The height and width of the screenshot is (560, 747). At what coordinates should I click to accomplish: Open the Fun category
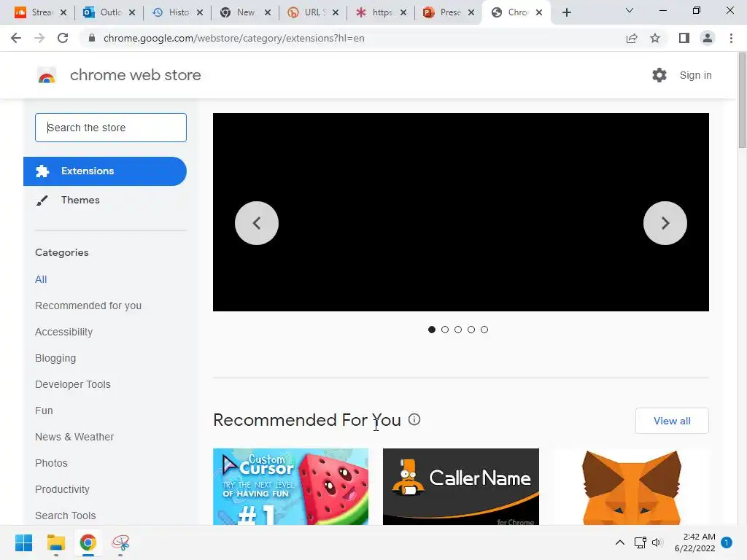44,411
